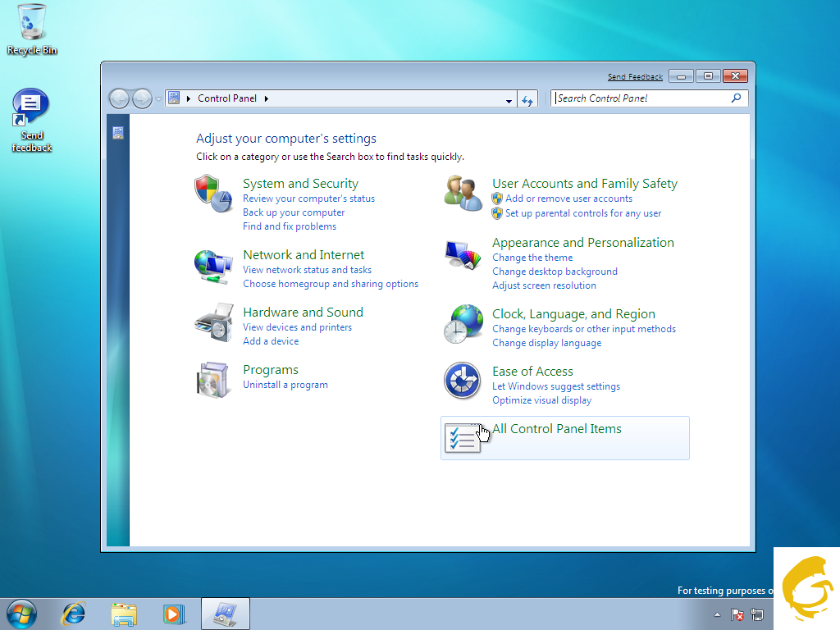The width and height of the screenshot is (840, 630).
Task: Open the Programs category icon
Action: [213, 379]
